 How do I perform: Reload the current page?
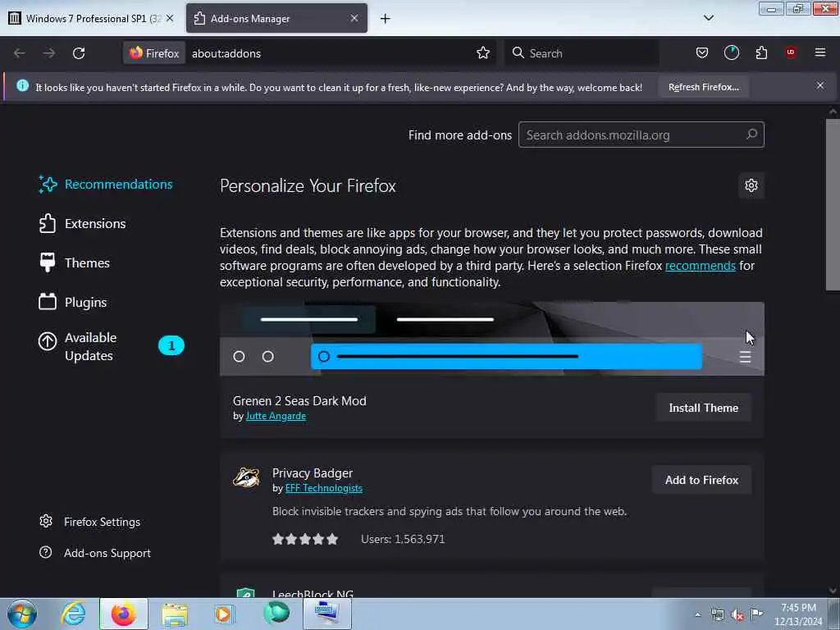point(79,53)
